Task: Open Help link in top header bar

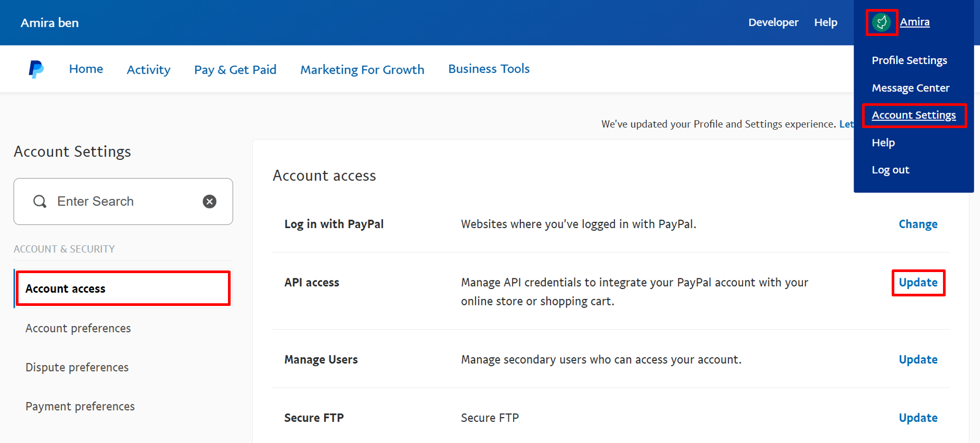Action: pos(826,22)
